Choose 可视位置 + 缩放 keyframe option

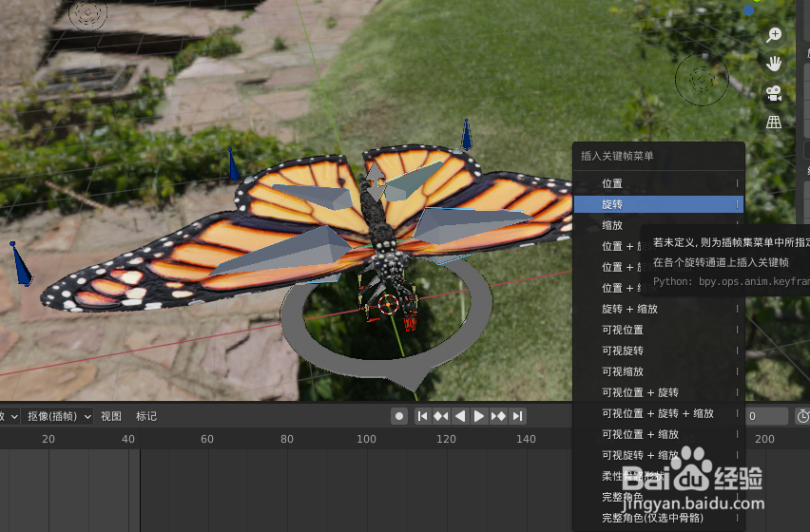[x=659, y=434]
